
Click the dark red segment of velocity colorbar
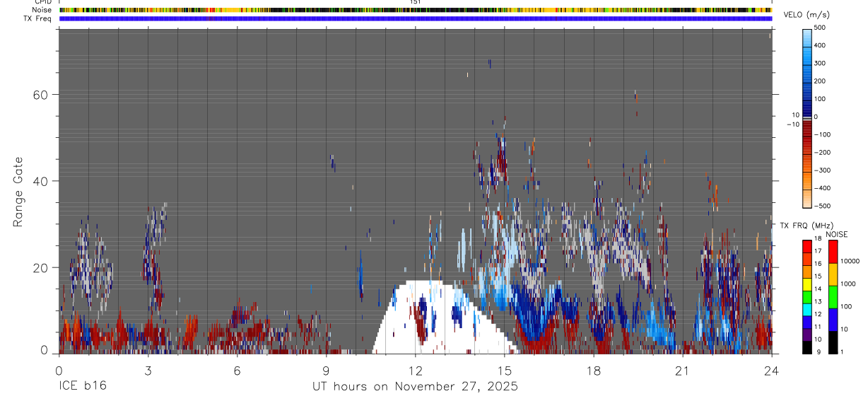(x=807, y=130)
